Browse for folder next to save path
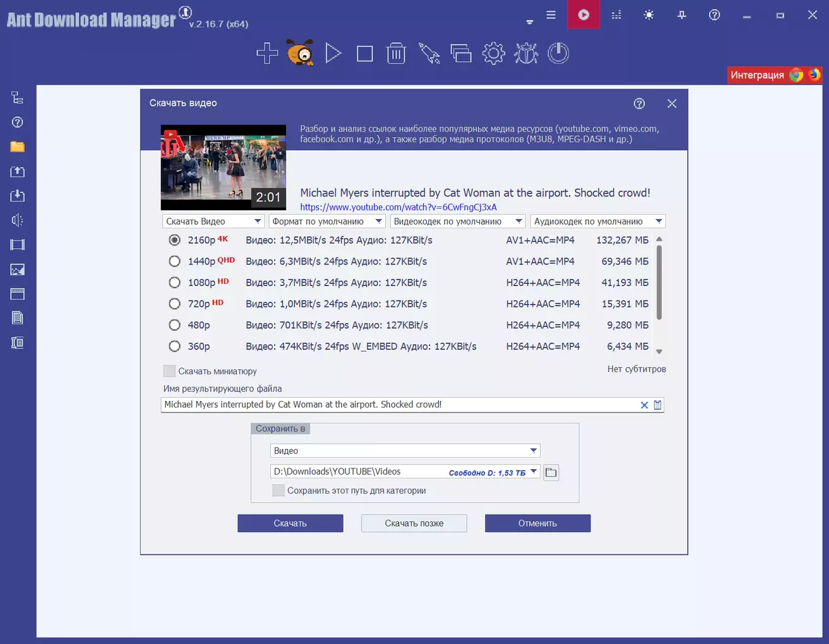Screen dimensions: 829x644 pyautogui.click(x=551, y=472)
